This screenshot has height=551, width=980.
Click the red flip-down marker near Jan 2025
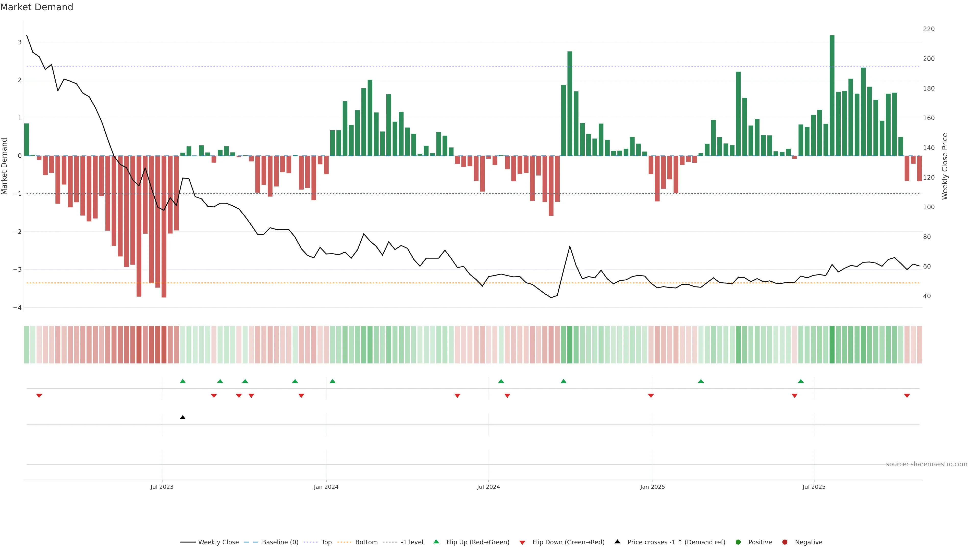(x=651, y=396)
